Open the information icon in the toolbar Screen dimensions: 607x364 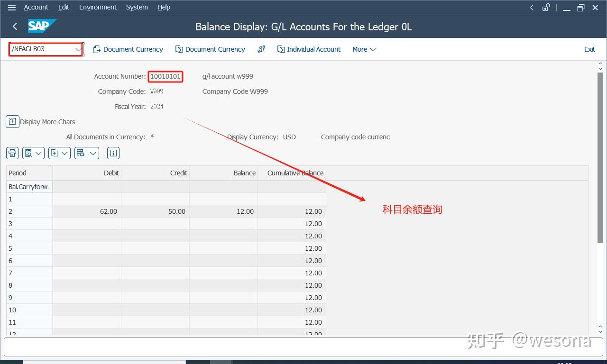113,153
